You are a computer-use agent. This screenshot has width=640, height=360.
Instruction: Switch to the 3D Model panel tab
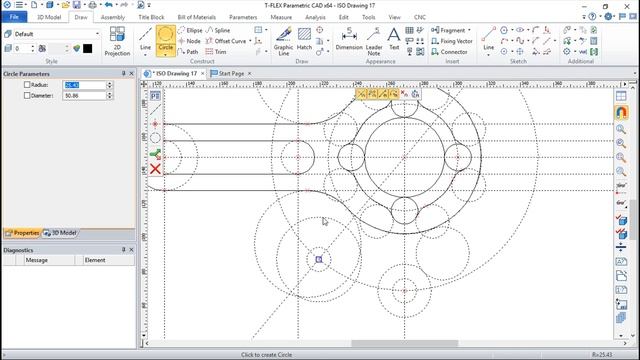[x=60, y=233]
